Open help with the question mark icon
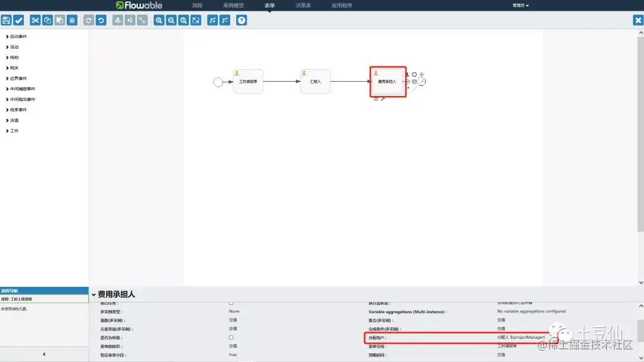This screenshot has width=644, height=362. (241, 20)
